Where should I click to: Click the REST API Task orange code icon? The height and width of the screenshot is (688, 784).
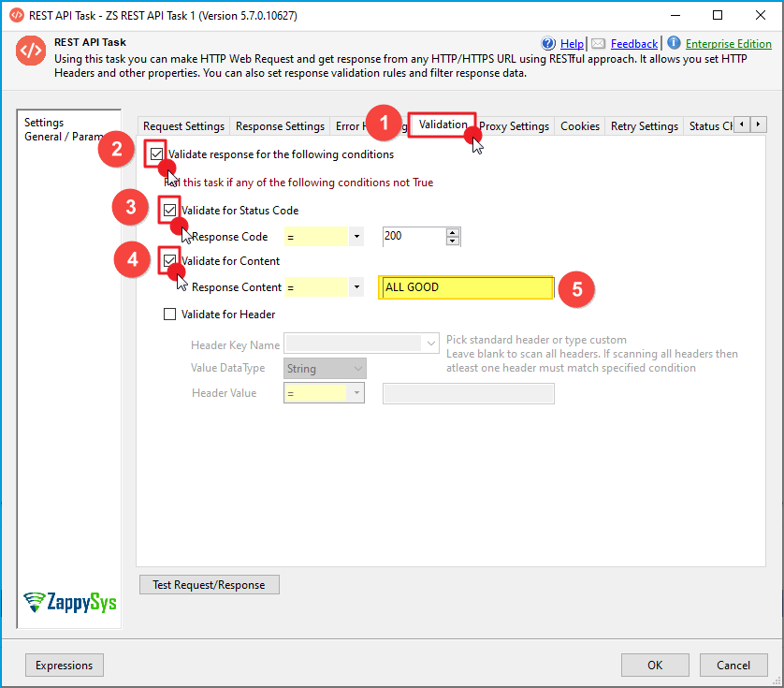click(x=30, y=52)
